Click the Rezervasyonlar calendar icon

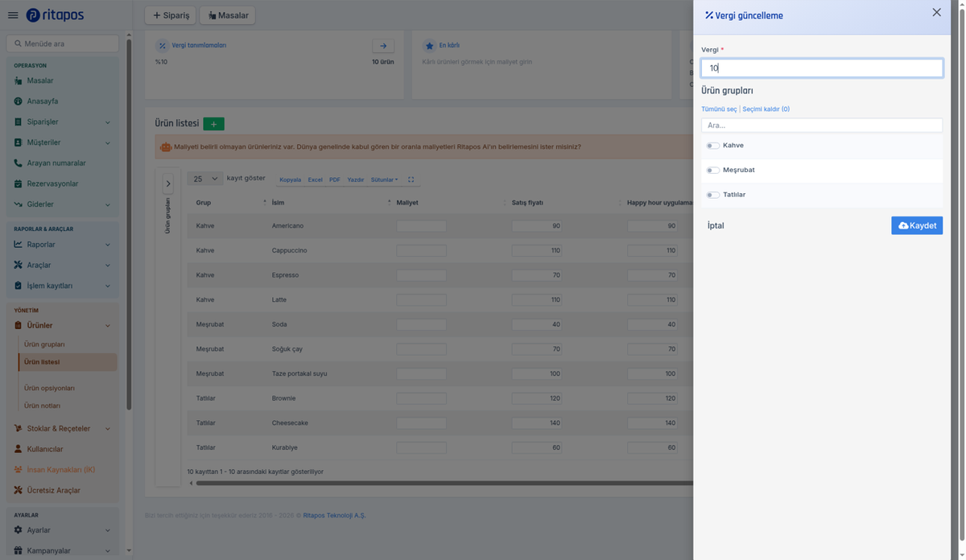point(19,183)
